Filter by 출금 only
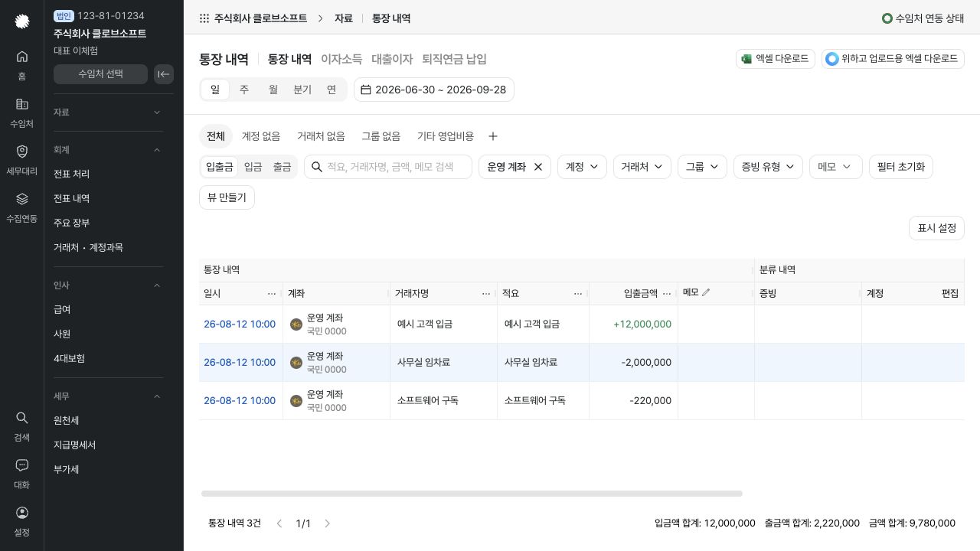Viewport: 980px width, 551px height. 282,167
